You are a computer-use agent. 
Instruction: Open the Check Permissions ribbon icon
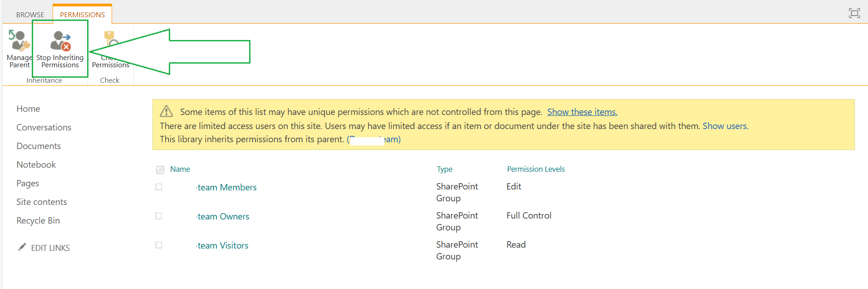click(111, 40)
